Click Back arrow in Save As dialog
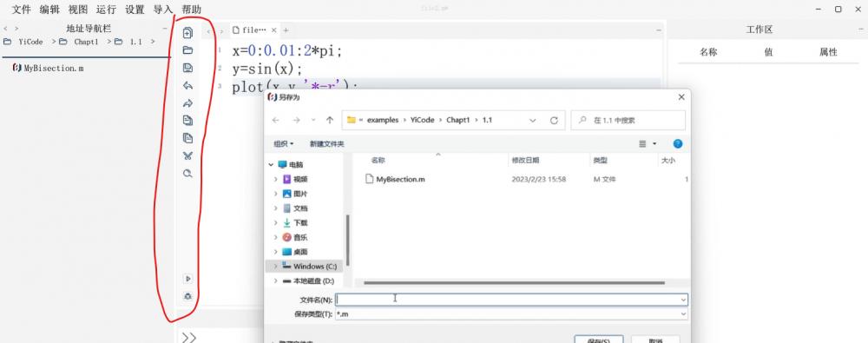868x343 pixels. coord(276,120)
